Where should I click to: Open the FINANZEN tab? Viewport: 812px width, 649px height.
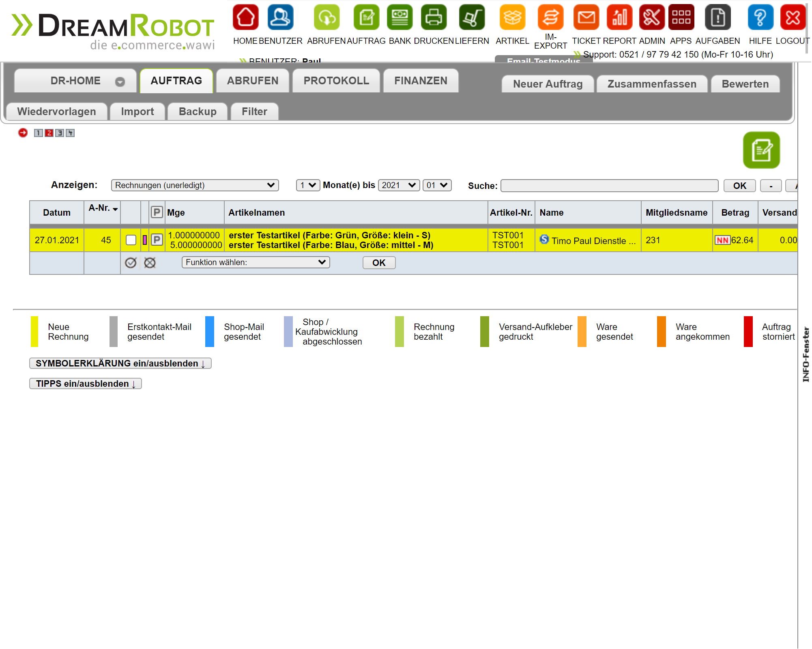click(421, 80)
